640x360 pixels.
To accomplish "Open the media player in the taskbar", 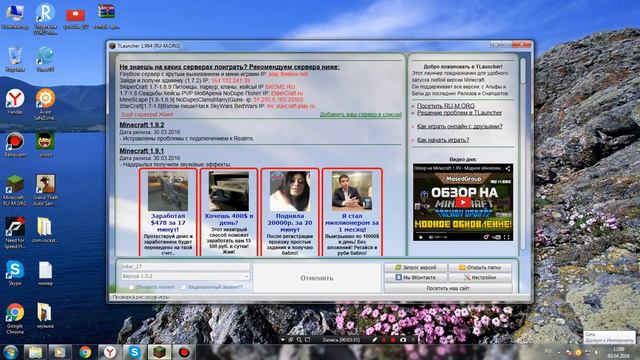I will click(x=60, y=352).
